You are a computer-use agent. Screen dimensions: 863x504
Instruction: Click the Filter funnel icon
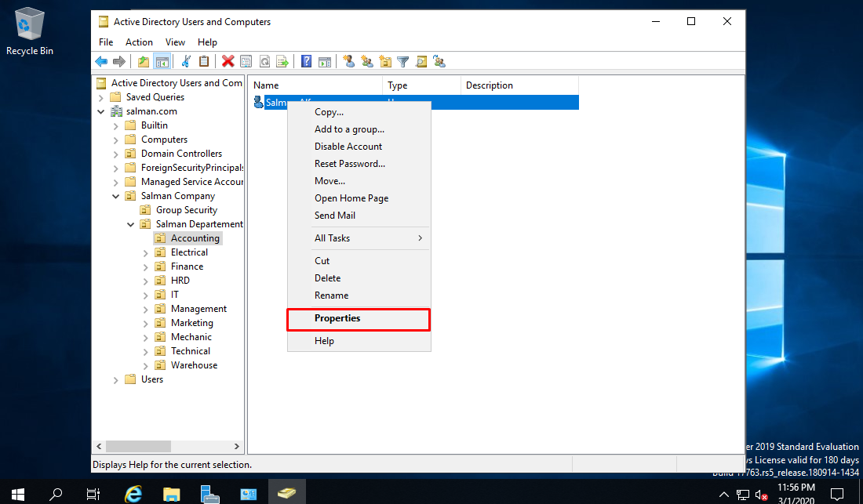(403, 62)
